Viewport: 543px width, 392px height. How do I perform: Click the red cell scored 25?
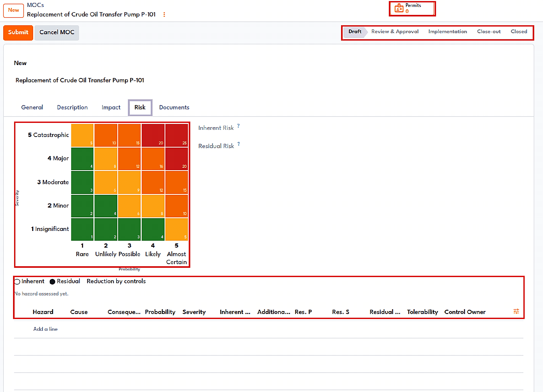(x=176, y=135)
